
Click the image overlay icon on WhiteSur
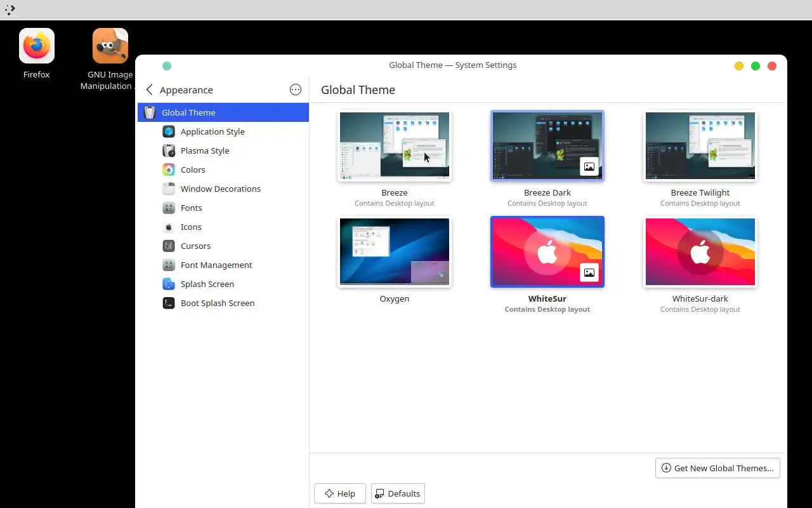tap(589, 272)
